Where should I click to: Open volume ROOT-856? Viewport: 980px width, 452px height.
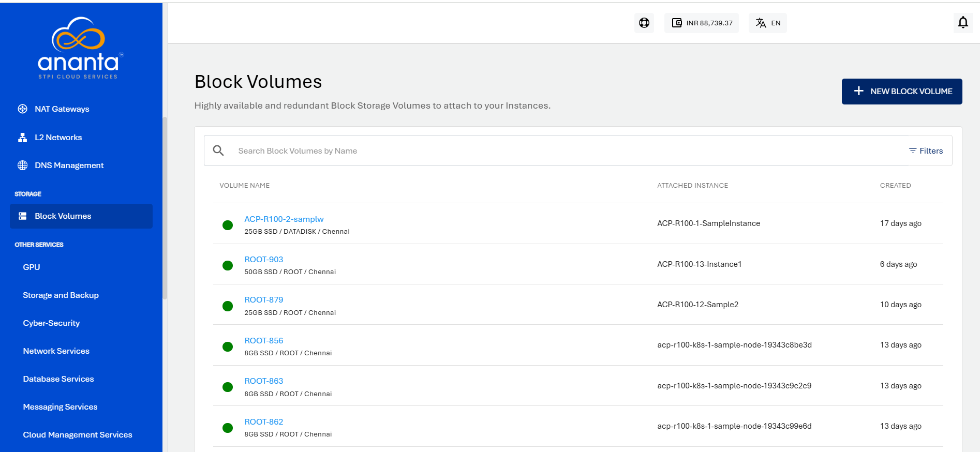pos(264,340)
